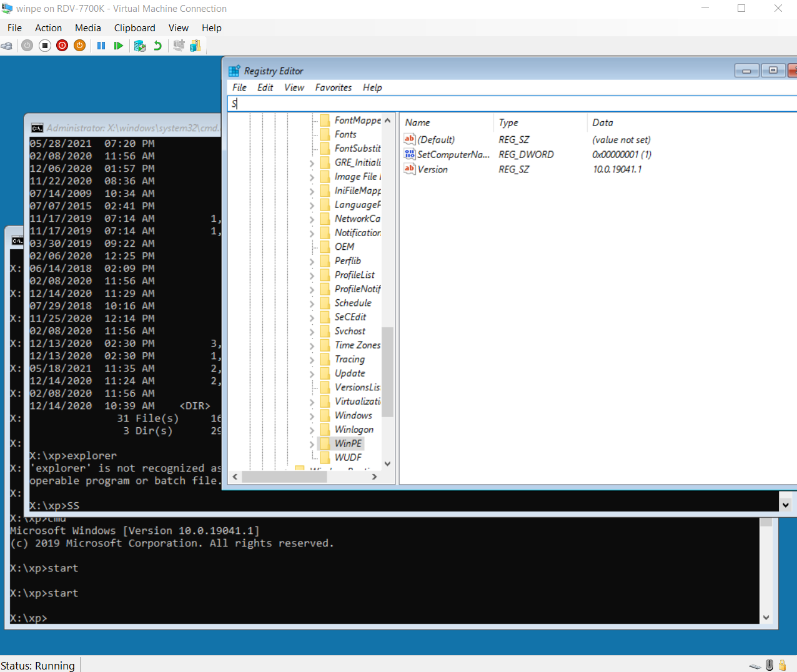797x672 pixels.
Task: Click Administrator cmd scrollbar down arrow
Action: 786,505
